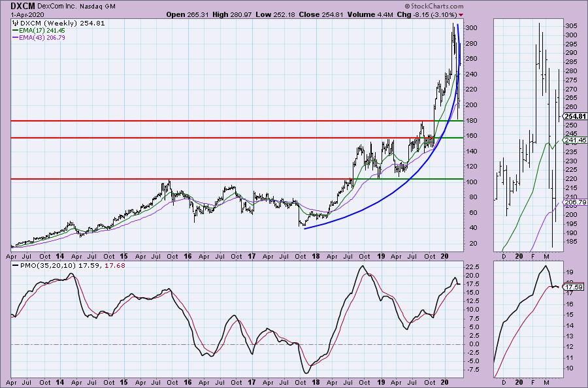The width and height of the screenshot is (588, 388).
Task: Click the DXCM ticker symbol title
Action: point(22,6)
